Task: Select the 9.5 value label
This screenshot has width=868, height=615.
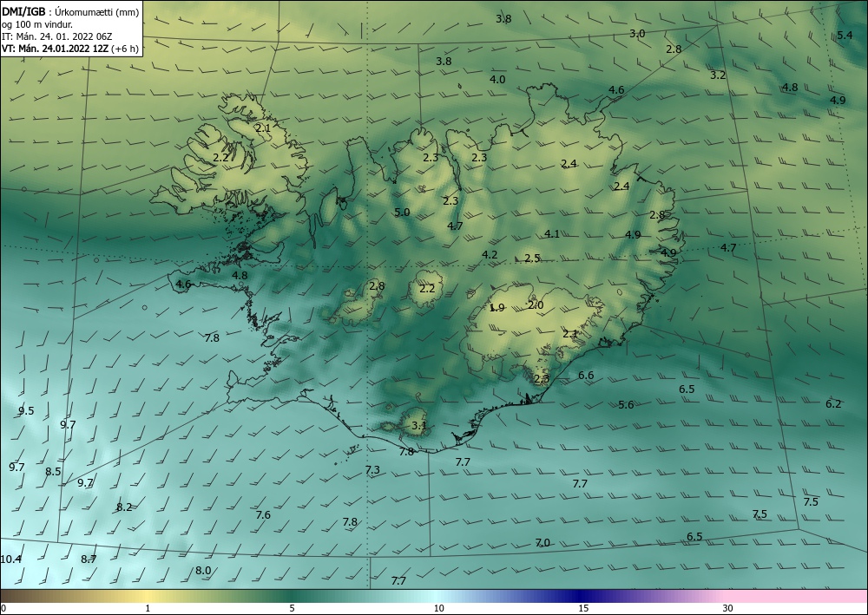Action: [26, 410]
